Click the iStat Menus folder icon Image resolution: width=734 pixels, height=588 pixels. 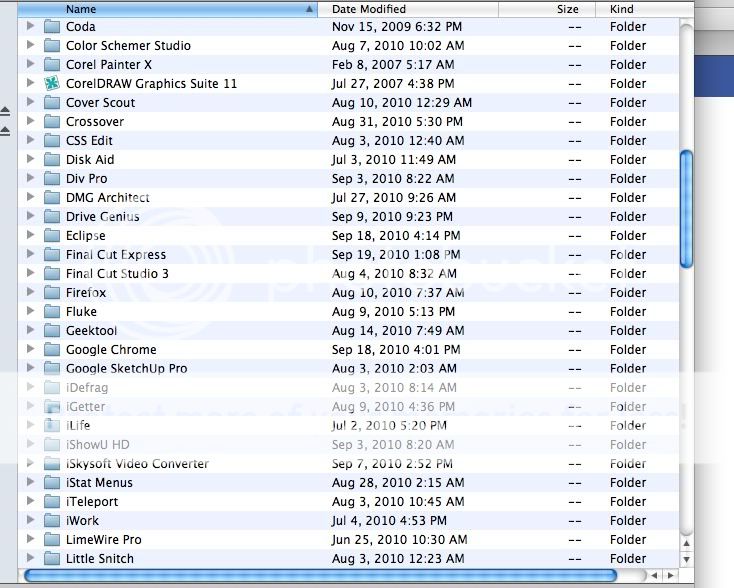pyautogui.click(x=52, y=483)
